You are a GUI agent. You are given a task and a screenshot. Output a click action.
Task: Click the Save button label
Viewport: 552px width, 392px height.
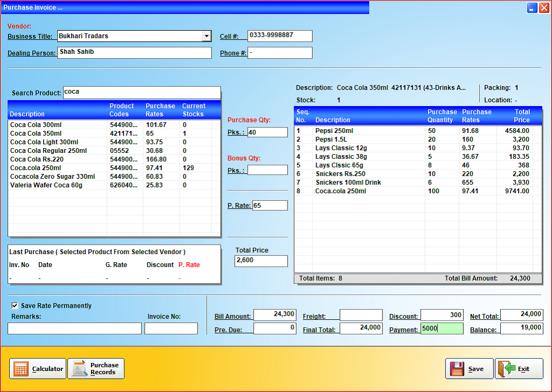click(x=476, y=369)
